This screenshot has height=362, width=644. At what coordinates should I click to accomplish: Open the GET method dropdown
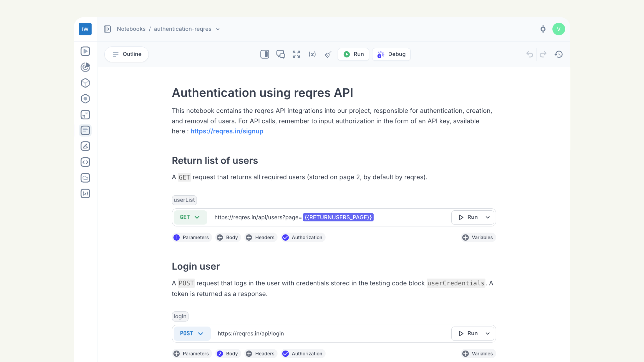click(190, 217)
